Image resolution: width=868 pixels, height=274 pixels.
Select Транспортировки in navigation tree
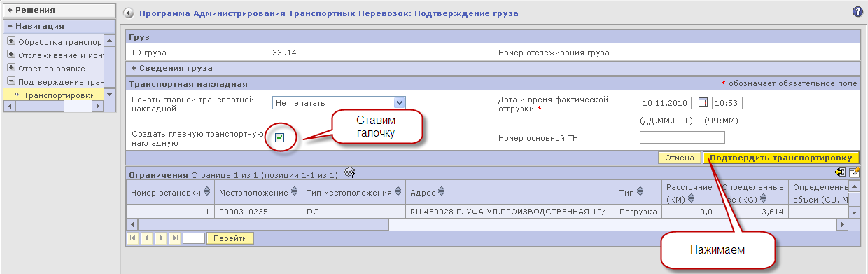tap(59, 95)
